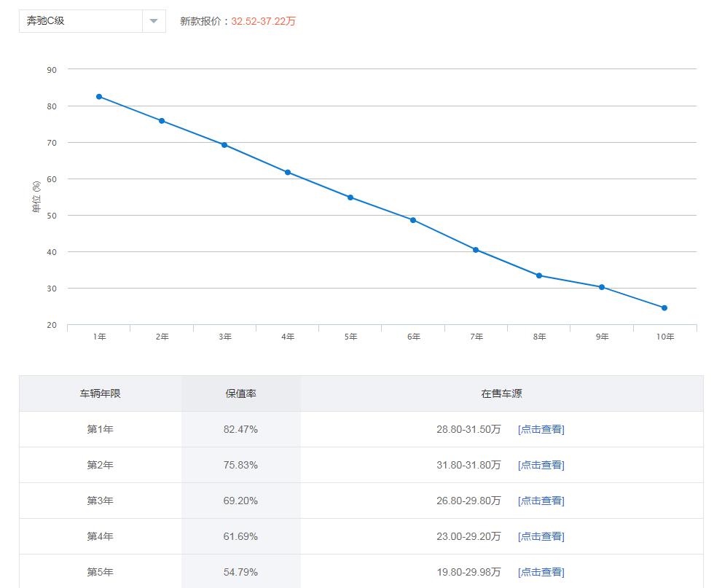Click the 保值率 column header
714x588 pixels.
click(240, 393)
